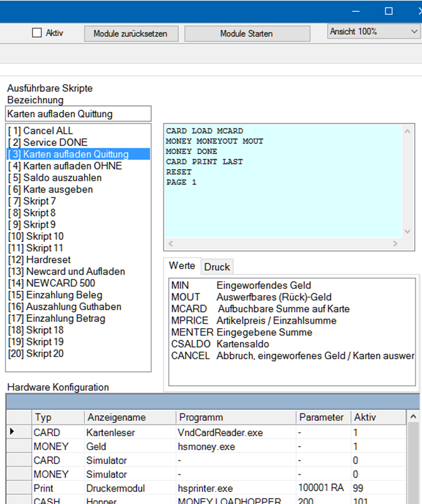Select script [9] Skript 9
This screenshot has height=504, width=422.
point(79,225)
